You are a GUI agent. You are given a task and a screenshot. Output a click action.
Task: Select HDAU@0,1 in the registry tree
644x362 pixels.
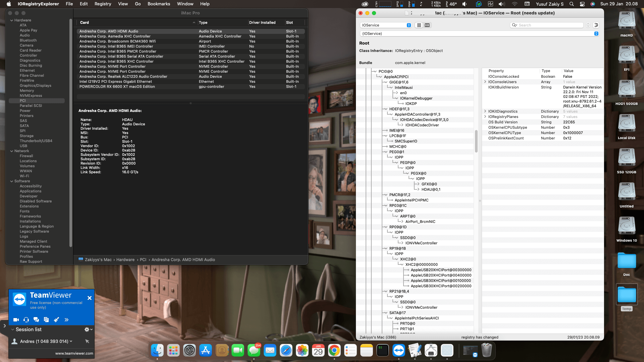pyautogui.click(x=431, y=189)
